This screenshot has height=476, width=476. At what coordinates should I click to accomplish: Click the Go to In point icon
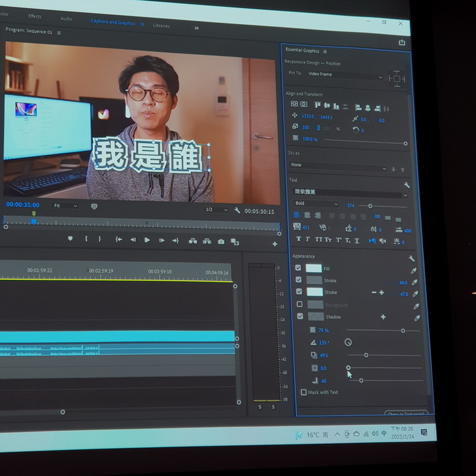coord(118,239)
